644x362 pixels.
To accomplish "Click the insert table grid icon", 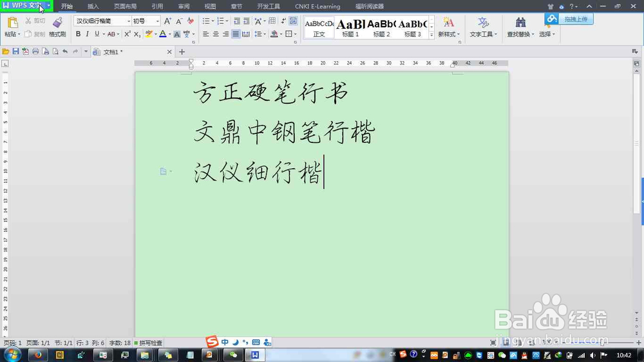I will 272,21.
